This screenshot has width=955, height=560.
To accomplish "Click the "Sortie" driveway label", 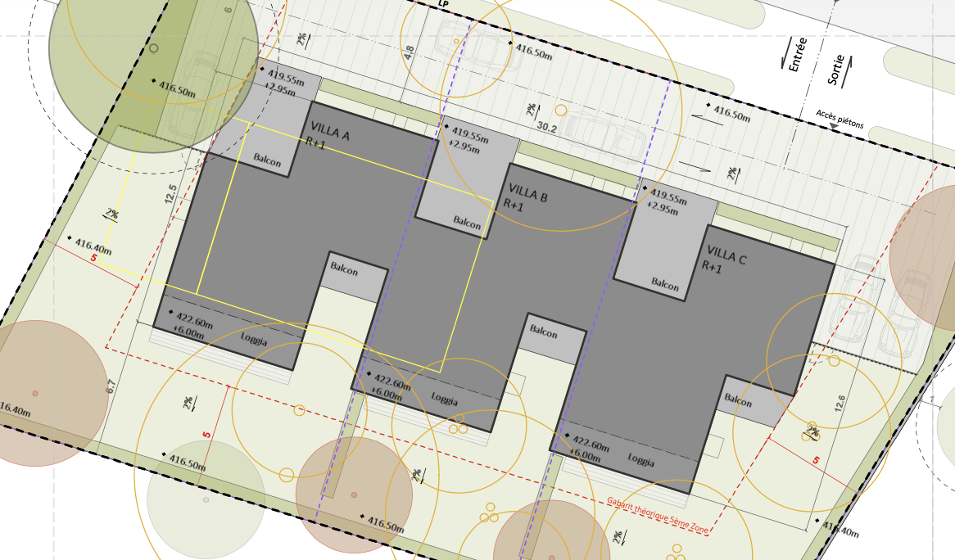I will pos(836,70).
